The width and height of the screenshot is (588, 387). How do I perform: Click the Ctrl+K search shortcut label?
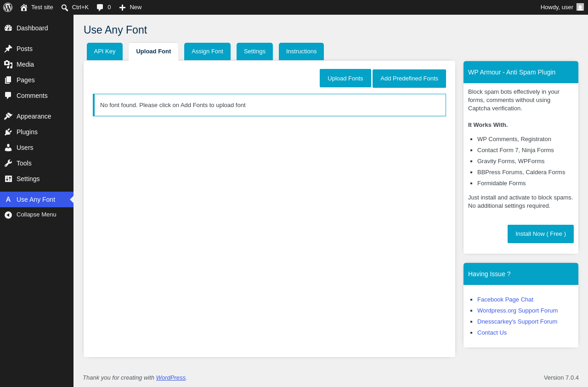tap(80, 7)
